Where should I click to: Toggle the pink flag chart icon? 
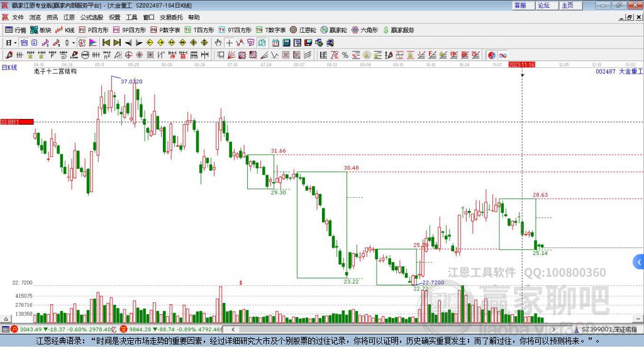[93, 43]
